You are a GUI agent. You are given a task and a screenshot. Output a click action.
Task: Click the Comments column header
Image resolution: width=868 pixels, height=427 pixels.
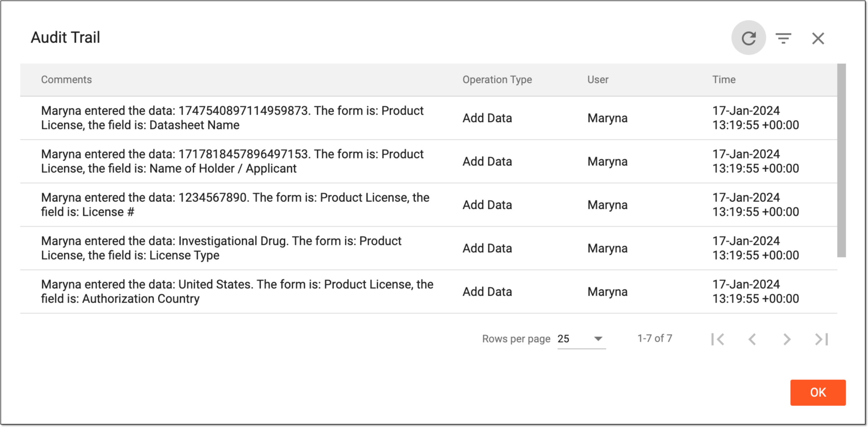coord(66,80)
